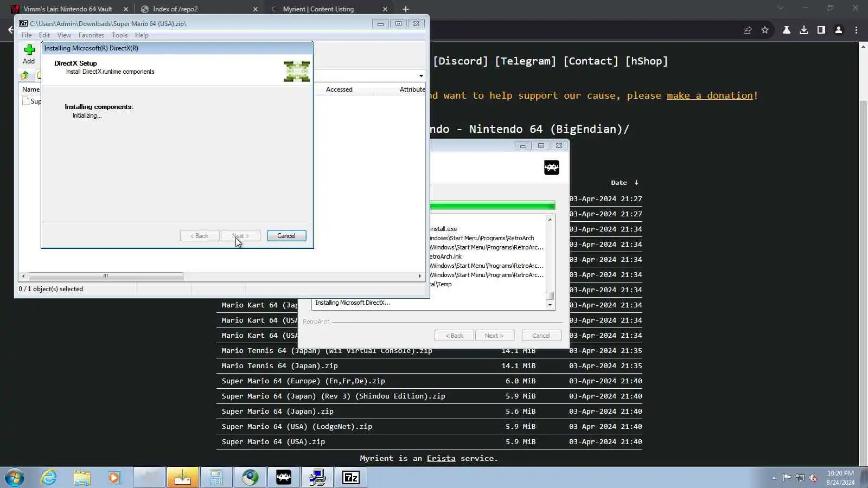Open the browser tab search chevron
This screenshot has width=868, height=488.
(x=781, y=8)
